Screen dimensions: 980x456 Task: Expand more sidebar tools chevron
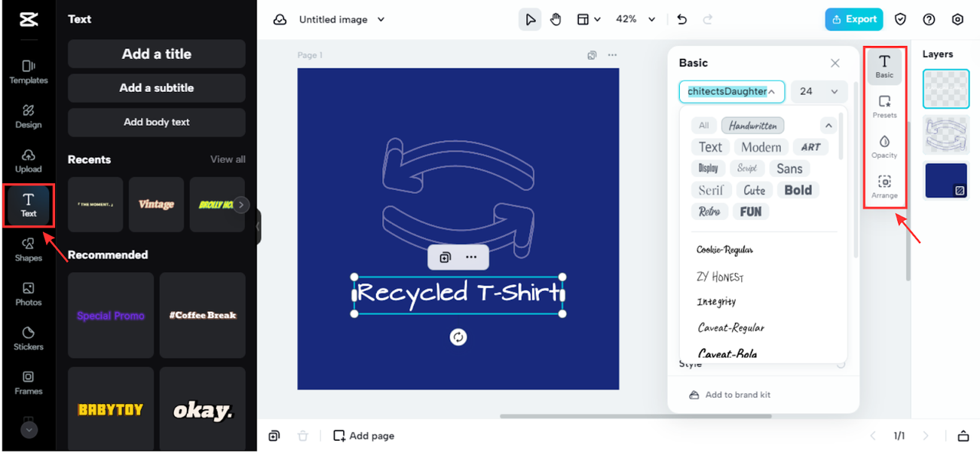coord(28,430)
